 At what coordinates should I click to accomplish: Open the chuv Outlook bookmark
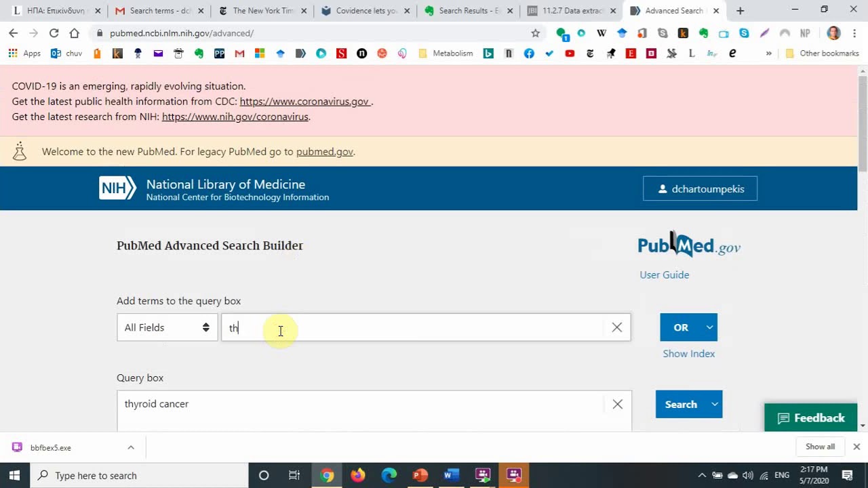point(66,54)
